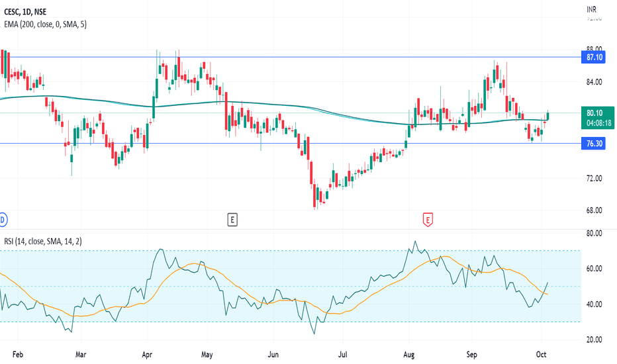Click the RSI scale value 80.00
The height and width of the screenshot is (364, 617).
[594, 234]
